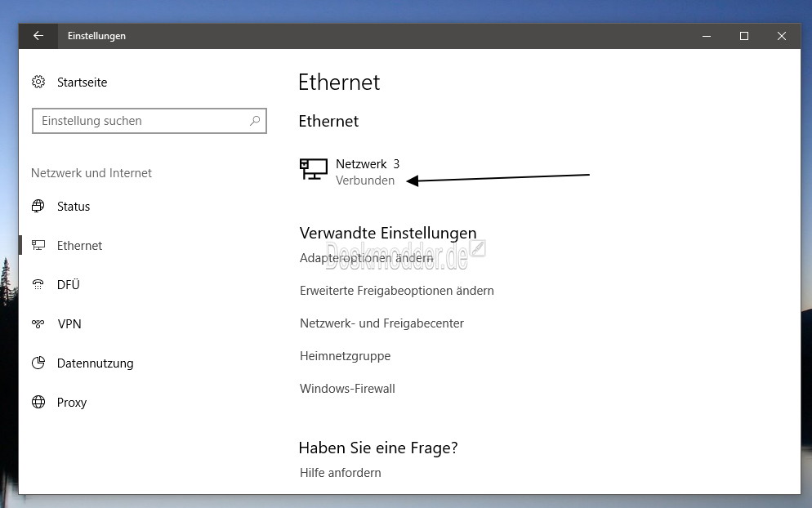Click Hilfe anfordern link
This screenshot has height=508, width=812.
pyautogui.click(x=340, y=473)
